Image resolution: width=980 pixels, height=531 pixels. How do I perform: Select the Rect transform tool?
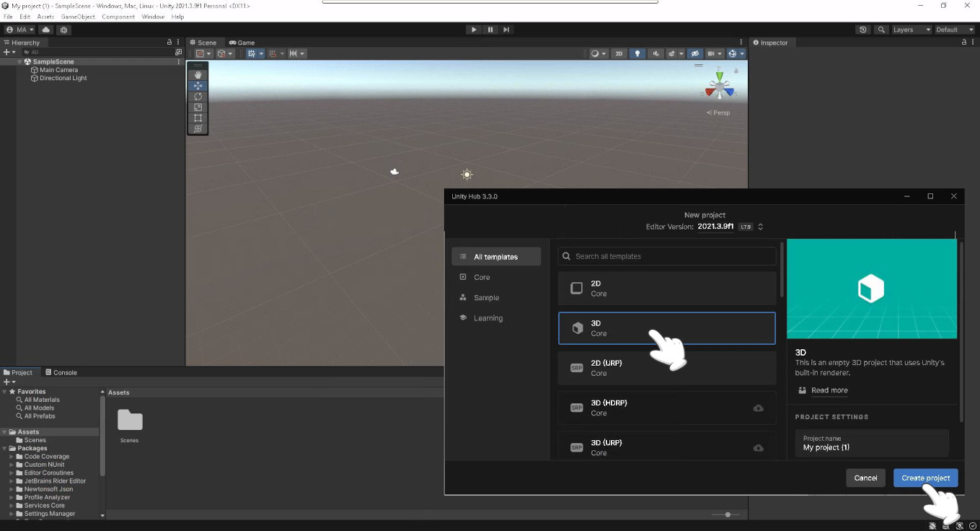[x=198, y=118]
